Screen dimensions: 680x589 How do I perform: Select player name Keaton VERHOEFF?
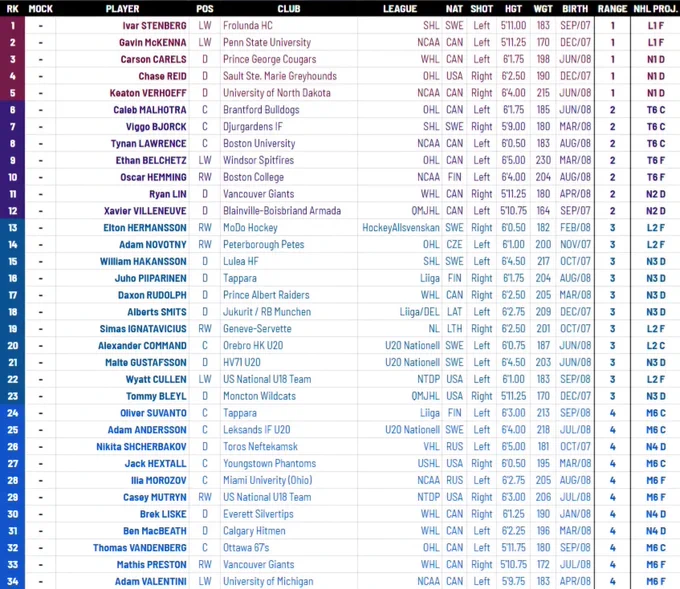tap(148, 93)
